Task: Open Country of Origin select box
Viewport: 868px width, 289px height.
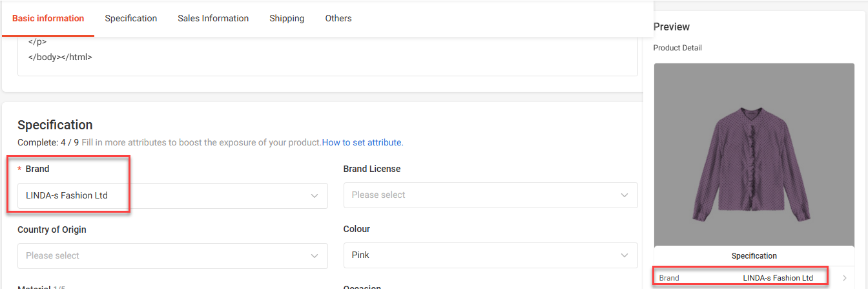Action: 161,255
